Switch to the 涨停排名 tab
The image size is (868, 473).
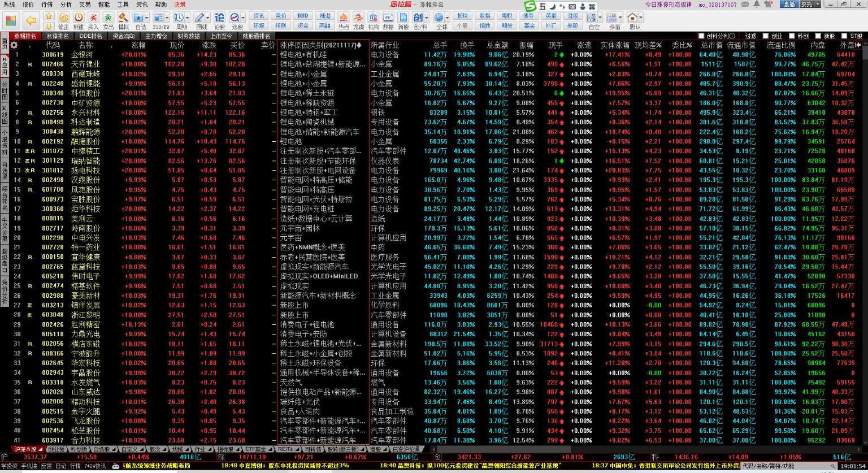tap(57, 36)
